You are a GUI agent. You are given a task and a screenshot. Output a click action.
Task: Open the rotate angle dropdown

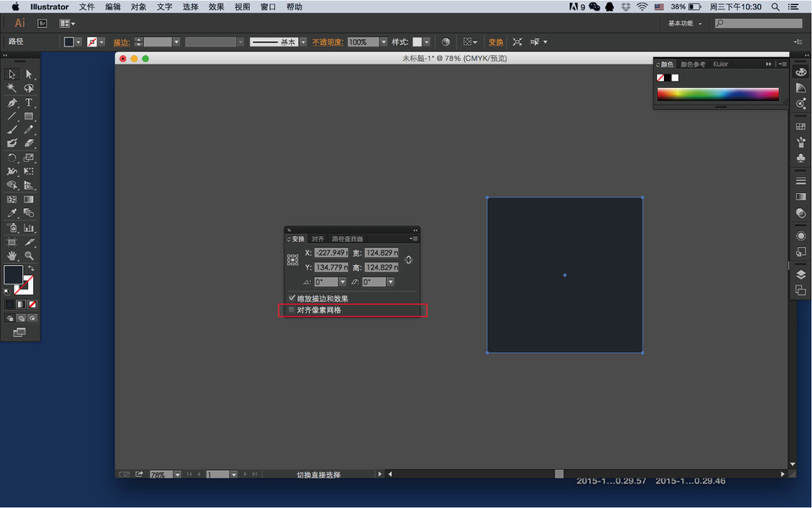(x=342, y=282)
